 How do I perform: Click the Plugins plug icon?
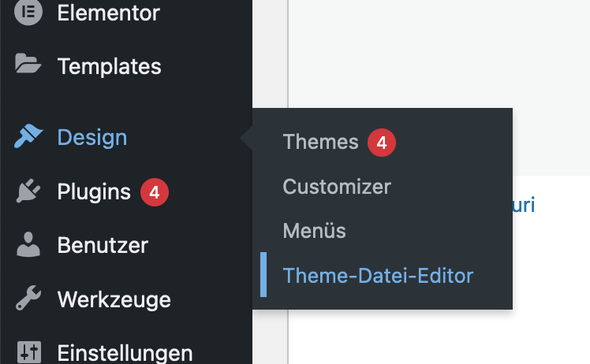(x=28, y=191)
